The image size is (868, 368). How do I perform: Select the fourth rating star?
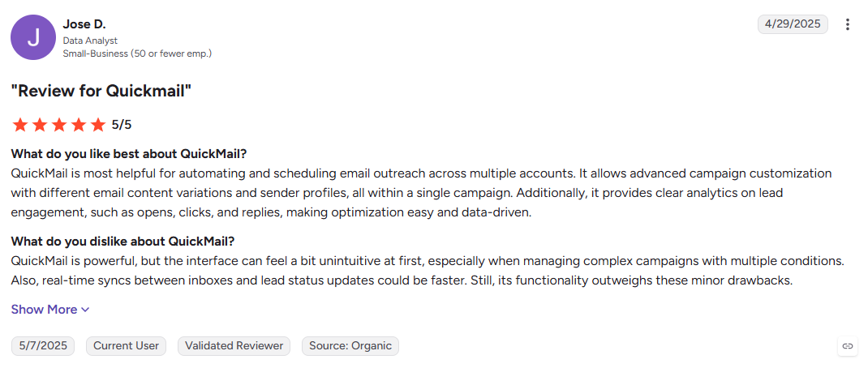tap(78, 125)
